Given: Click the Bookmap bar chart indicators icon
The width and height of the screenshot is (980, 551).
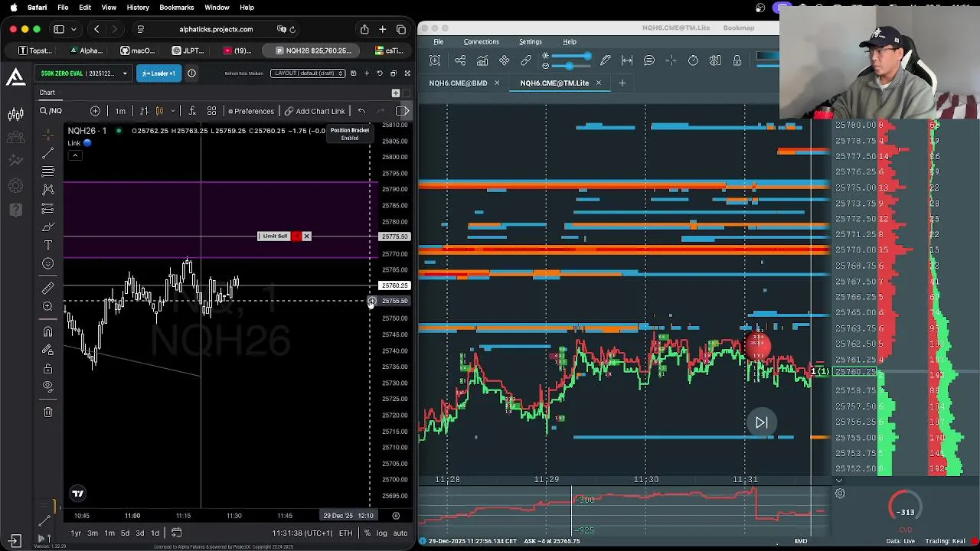Looking at the screenshot, I should coord(482,60).
